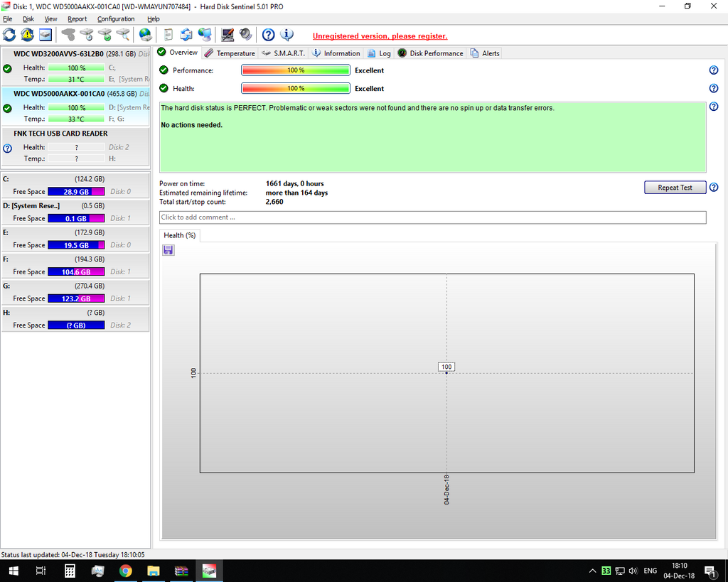The width and height of the screenshot is (728, 582).
Task: Click green check status icon of WD5000AAKX disk
Action: pos(7,109)
